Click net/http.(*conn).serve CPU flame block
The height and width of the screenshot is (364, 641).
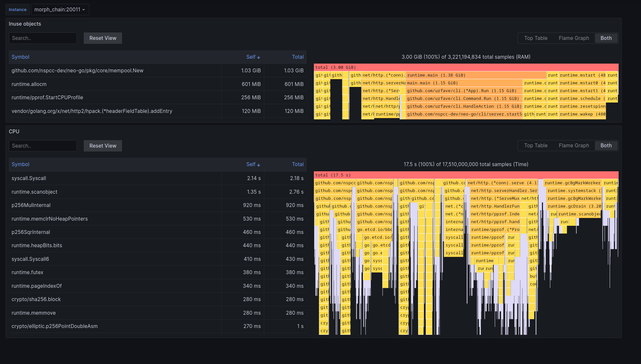click(502, 183)
